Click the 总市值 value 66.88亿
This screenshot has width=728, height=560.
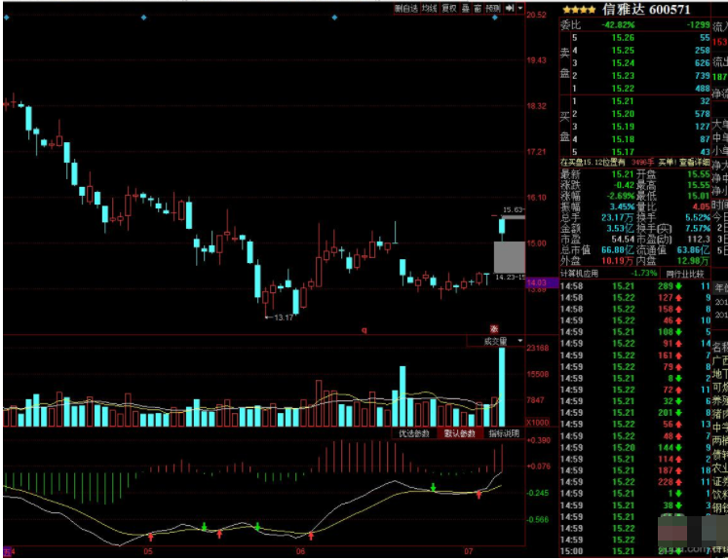[x=618, y=250]
